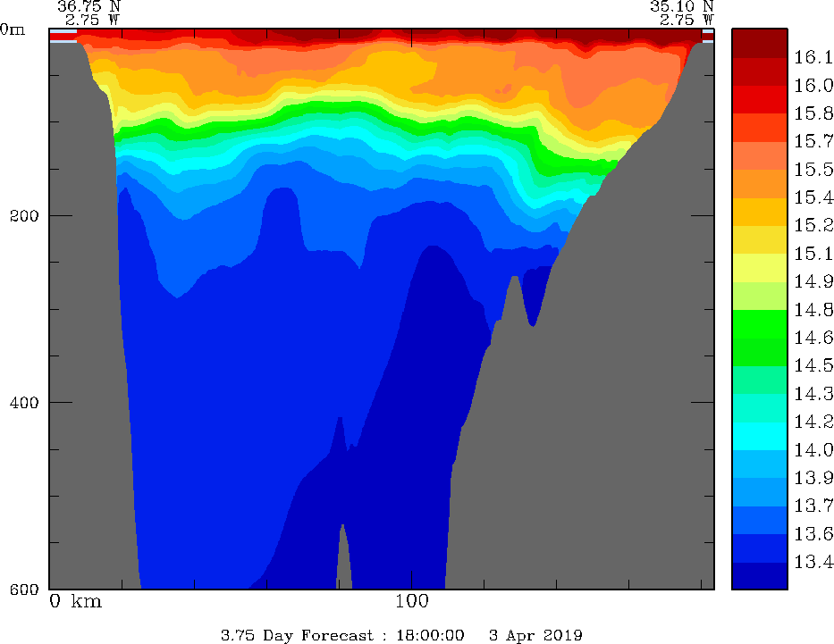834x644 pixels.
Task: Click the 36.75 N latitude label
Action: pyautogui.click(x=88, y=6)
